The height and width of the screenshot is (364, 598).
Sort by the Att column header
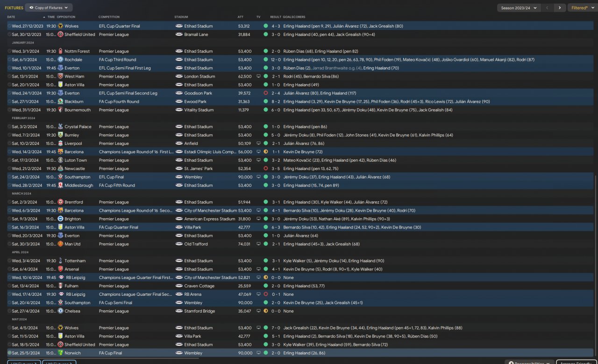[x=240, y=17]
